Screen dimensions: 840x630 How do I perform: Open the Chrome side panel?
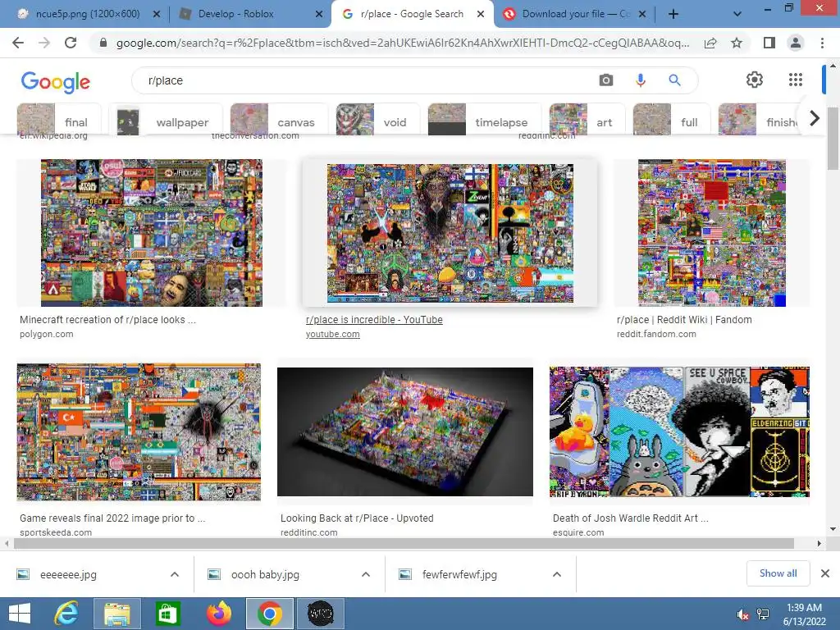(x=769, y=43)
